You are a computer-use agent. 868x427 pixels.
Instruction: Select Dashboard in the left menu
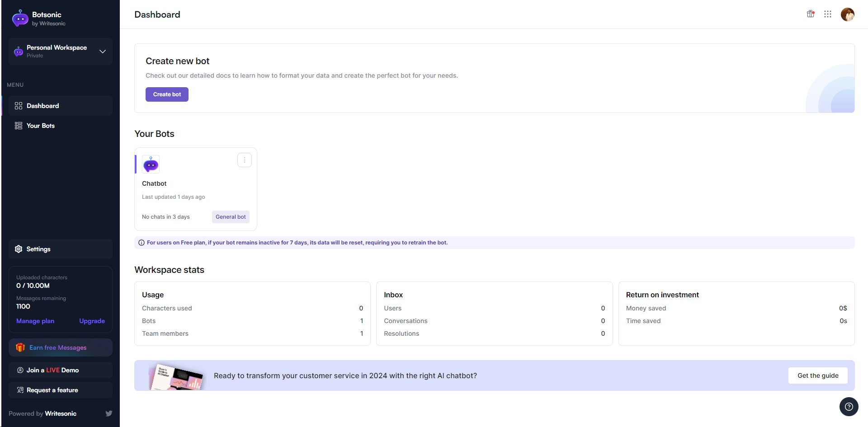point(42,105)
